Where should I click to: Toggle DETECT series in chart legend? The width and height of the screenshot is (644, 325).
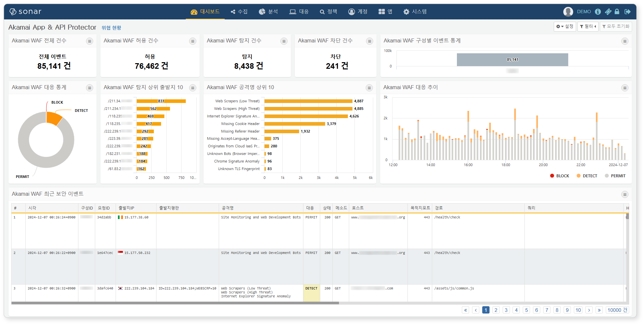coord(587,176)
